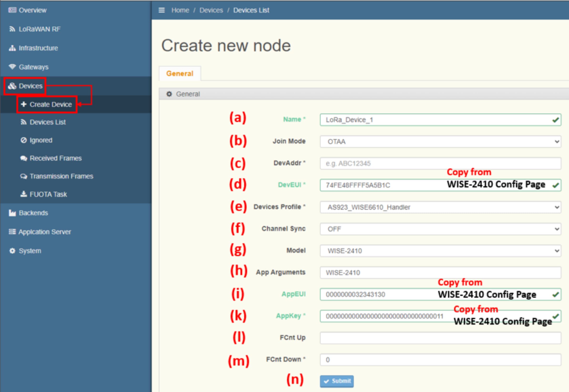569x392 pixels.
Task: Click the LoRaWAN RF signal icon
Action: point(12,29)
